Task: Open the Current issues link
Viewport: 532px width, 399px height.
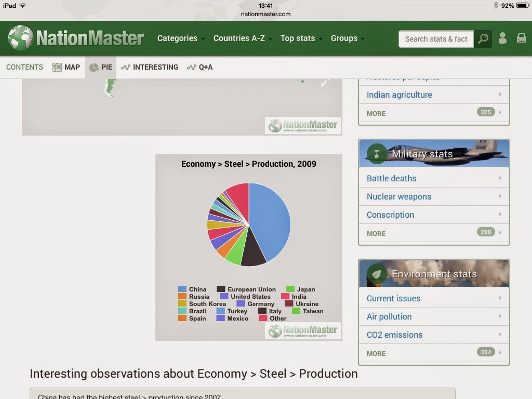Action: tap(394, 299)
